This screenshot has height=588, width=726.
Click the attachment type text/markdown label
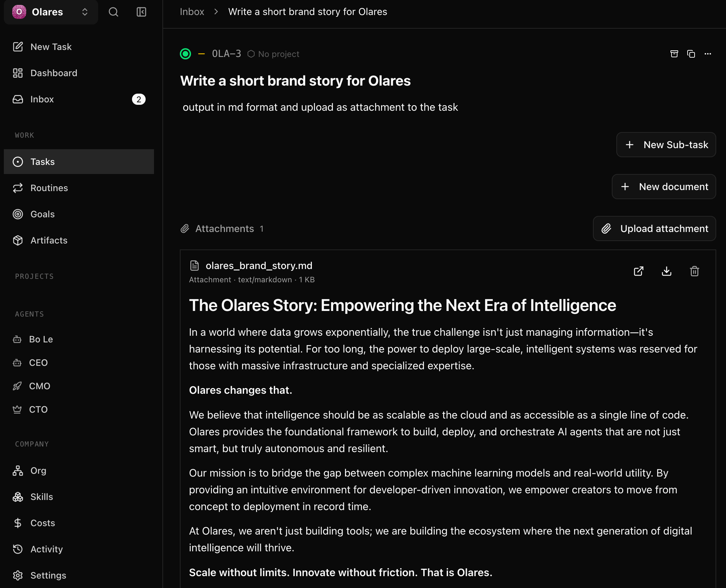(265, 280)
